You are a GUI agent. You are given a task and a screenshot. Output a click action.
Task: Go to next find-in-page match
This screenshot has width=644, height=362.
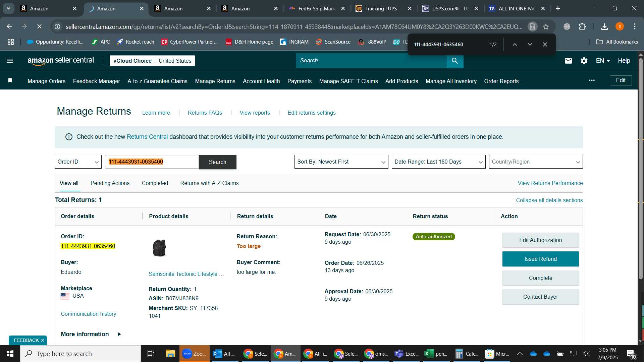point(530,44)
